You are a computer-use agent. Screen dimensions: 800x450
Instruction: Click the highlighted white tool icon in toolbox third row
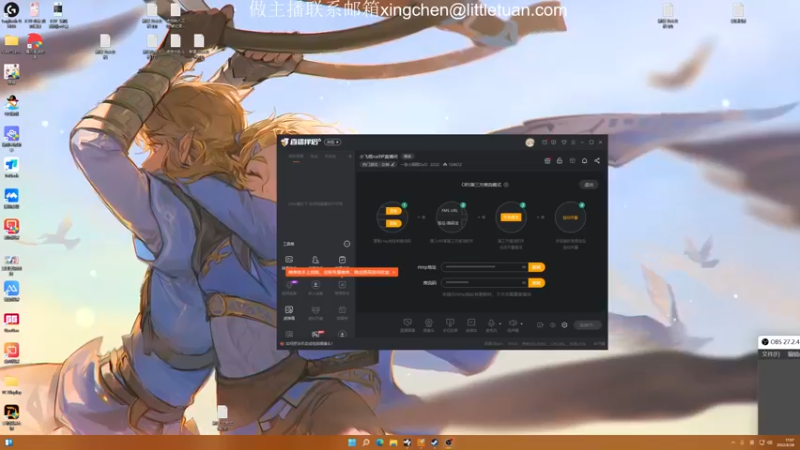289,310
